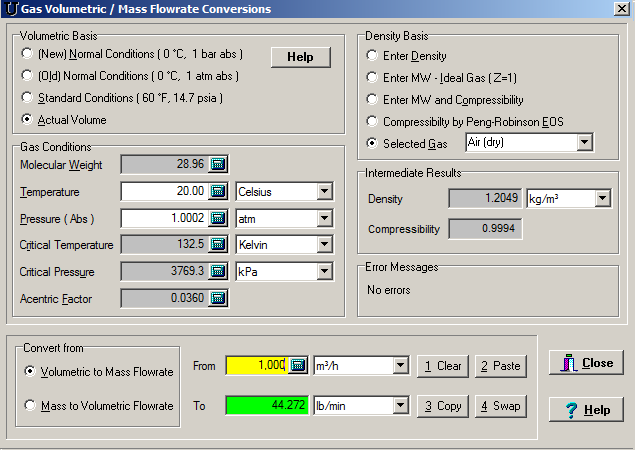Open calculator icon for Critical Temperature

219,245
